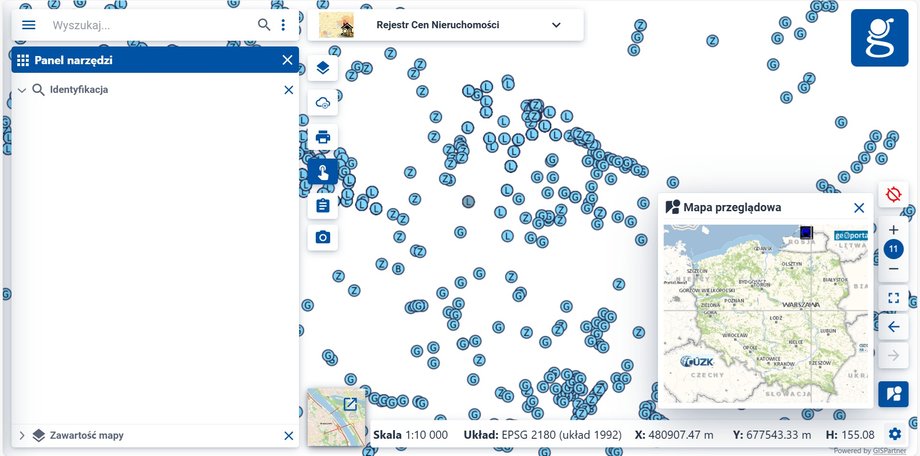Switch to full extent view
The height and width of the screenshot is (456, 920).
pos(893,298)
